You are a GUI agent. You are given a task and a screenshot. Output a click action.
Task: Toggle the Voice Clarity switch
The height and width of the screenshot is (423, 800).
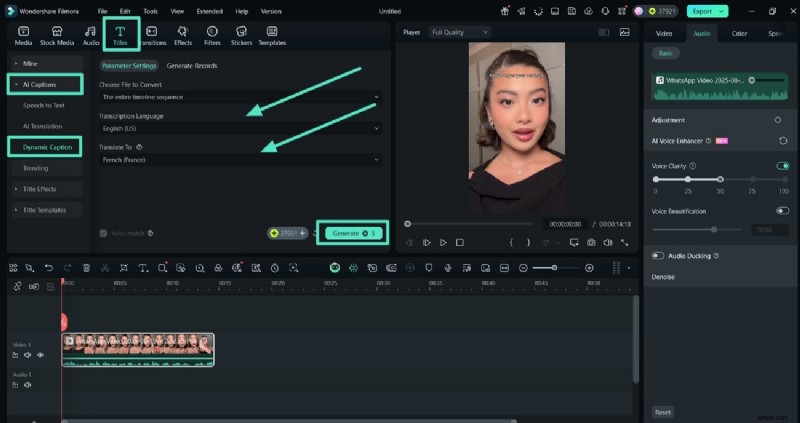click(782, 166)
